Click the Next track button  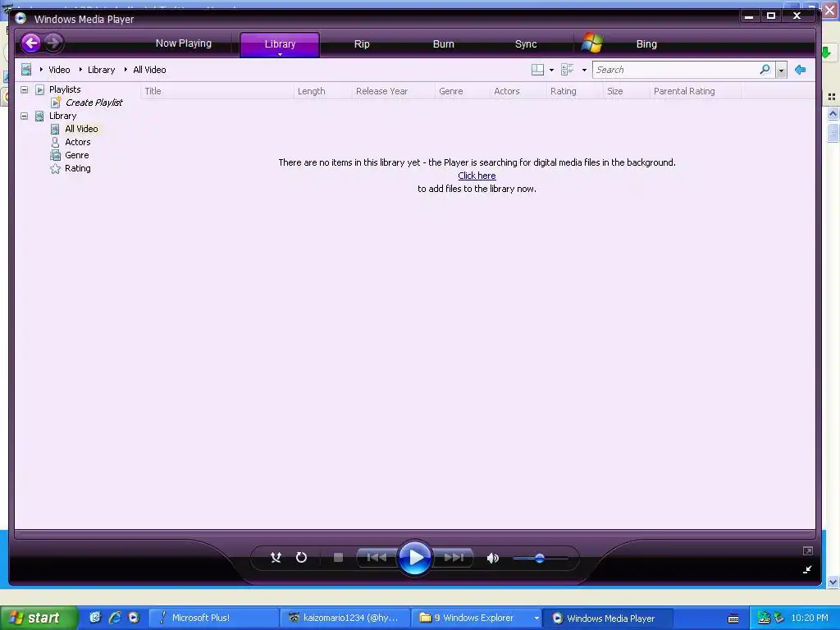[453, 558]
